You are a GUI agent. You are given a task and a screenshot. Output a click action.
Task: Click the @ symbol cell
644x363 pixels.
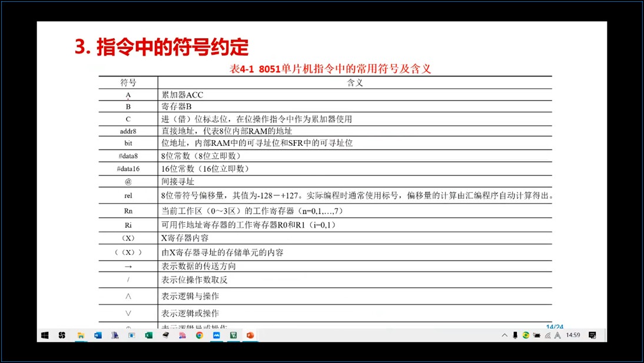[x=128, y=181]
